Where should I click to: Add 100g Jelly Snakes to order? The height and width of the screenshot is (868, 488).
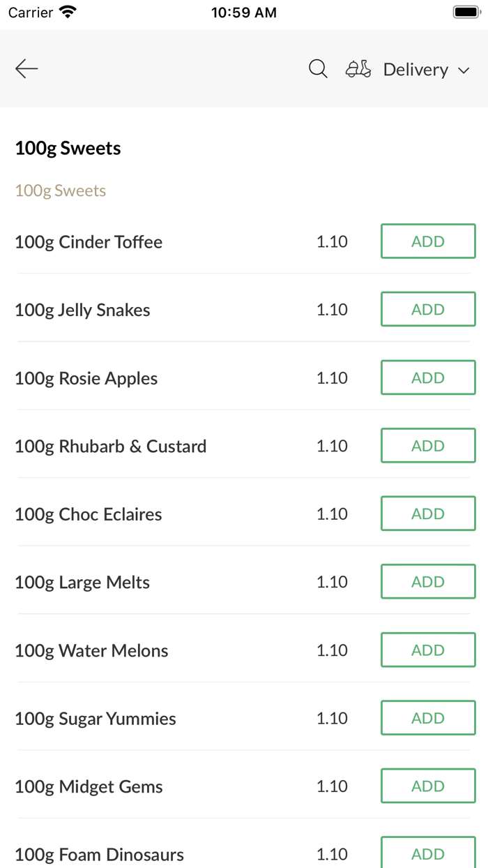click(428, 309)
